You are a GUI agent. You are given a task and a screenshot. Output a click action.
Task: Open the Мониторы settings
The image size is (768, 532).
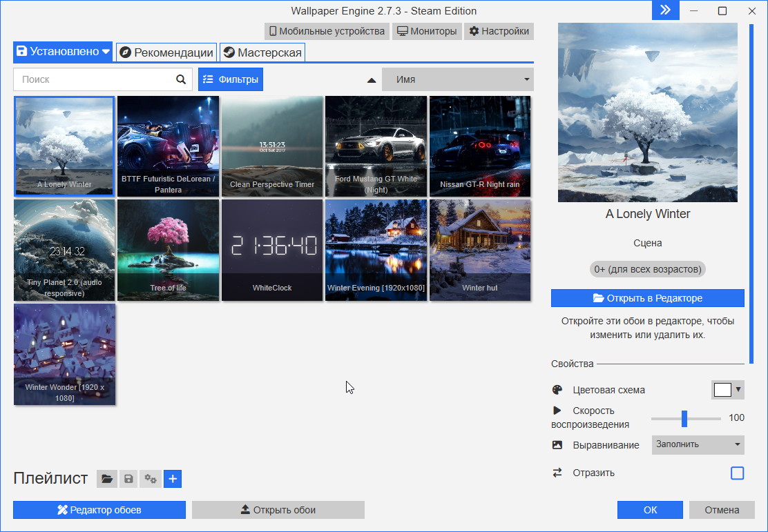click(427, 31)
